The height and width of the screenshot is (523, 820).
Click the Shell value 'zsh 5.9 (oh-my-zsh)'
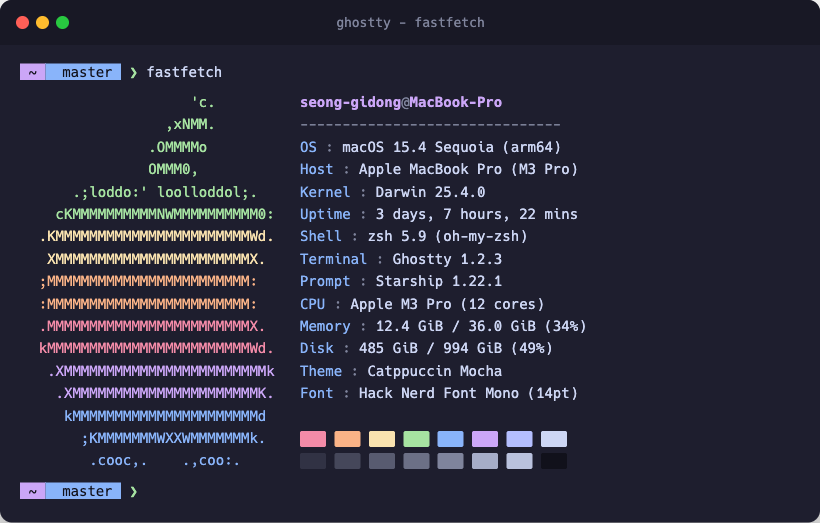(447, 236)
